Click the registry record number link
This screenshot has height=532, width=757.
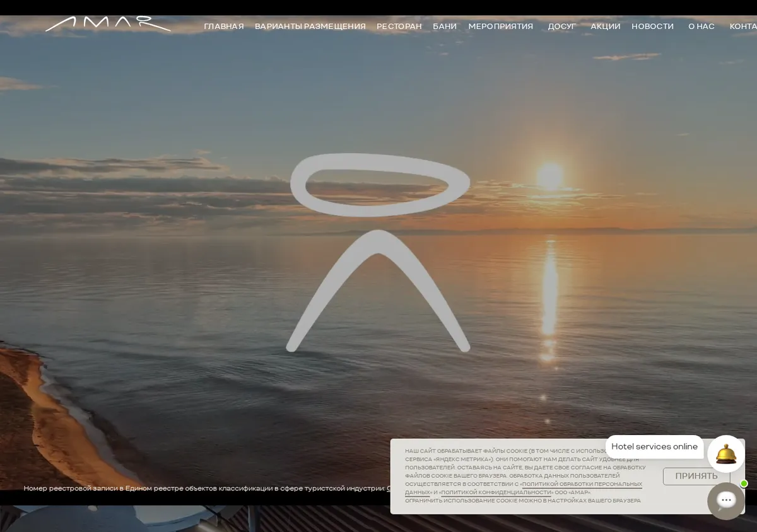click(388, 489)
